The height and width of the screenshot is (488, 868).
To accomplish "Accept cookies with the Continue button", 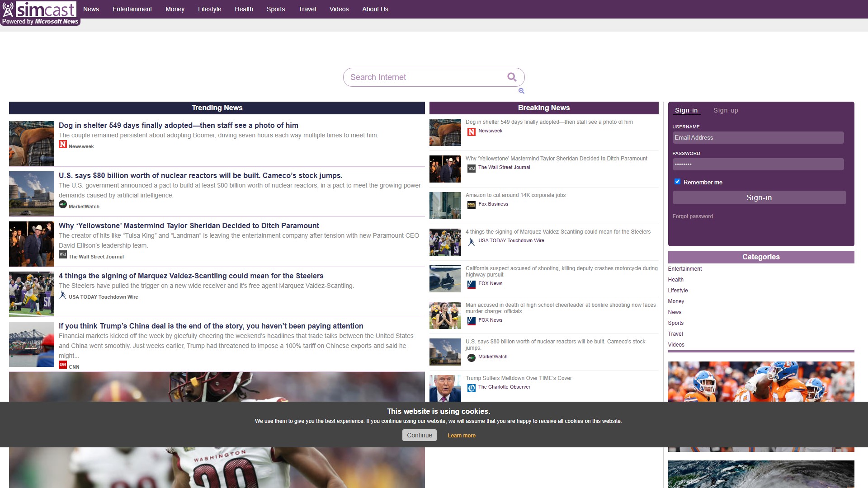I will point(420,435).
